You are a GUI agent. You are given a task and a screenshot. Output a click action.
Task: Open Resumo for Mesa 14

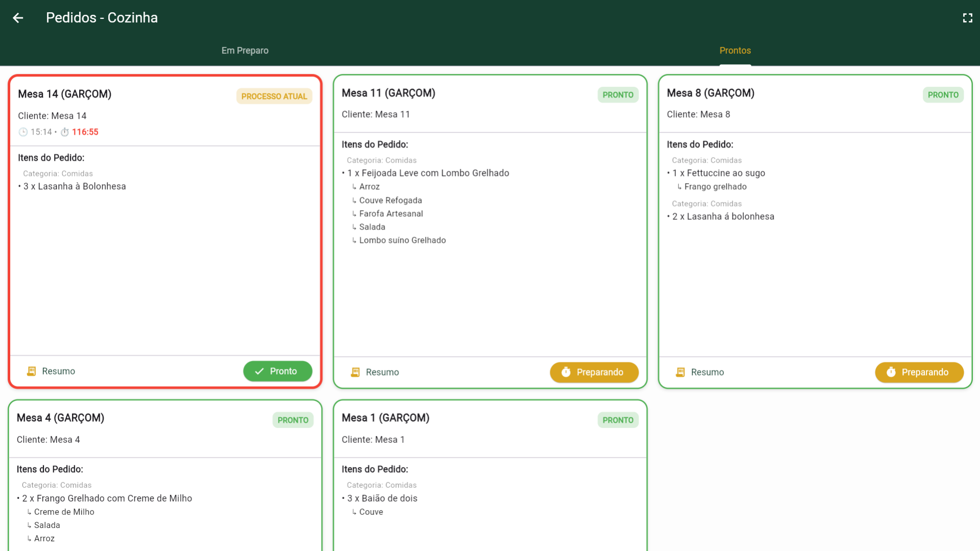point(58,371)
